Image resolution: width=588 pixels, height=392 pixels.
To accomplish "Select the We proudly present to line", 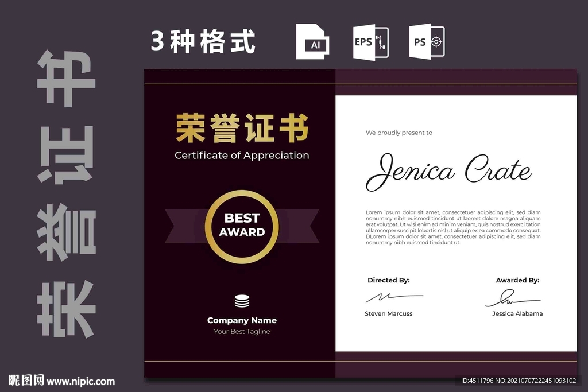I will 399,133.
